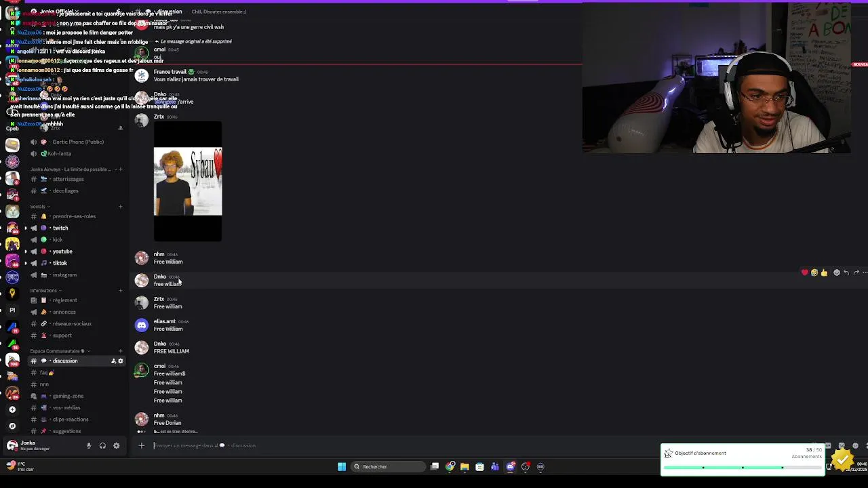
Task: Click the Windows taskbar search box
Action: click(x=389, y=466)
